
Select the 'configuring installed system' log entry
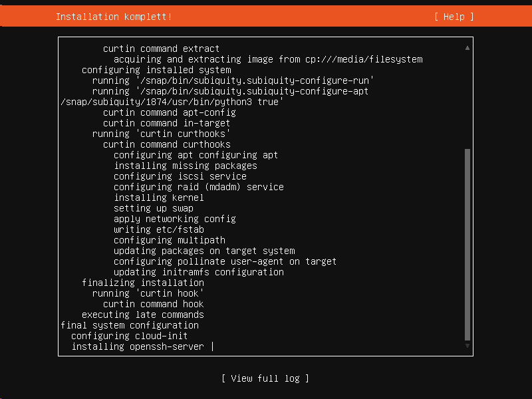pos(156,70)
